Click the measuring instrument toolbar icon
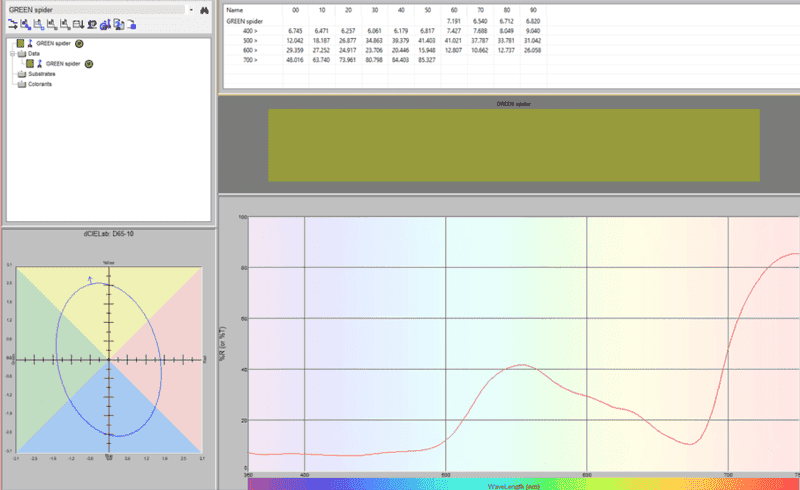Image resolution: width=800 pixels, height=490 pixels. (92, 24)
